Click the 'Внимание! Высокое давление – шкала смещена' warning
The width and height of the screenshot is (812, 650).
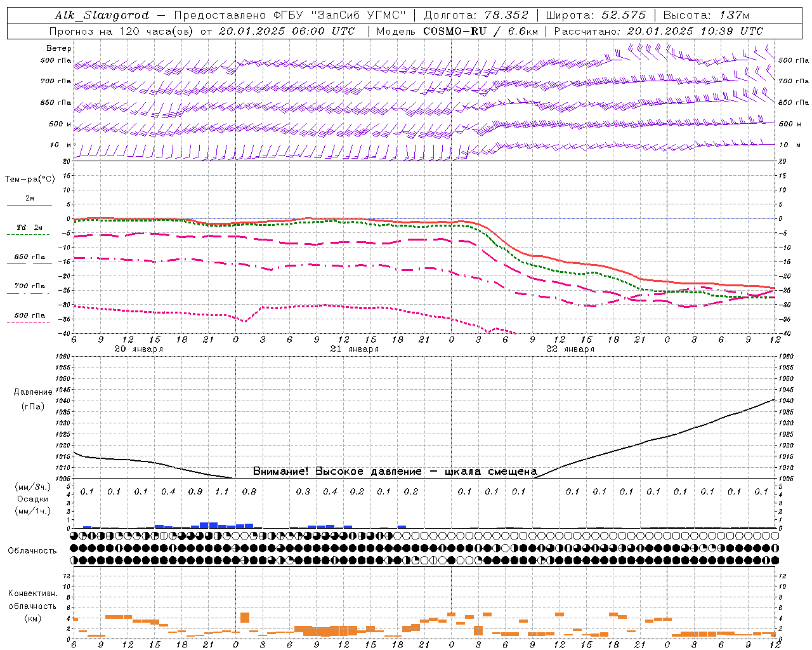(395, 471)
